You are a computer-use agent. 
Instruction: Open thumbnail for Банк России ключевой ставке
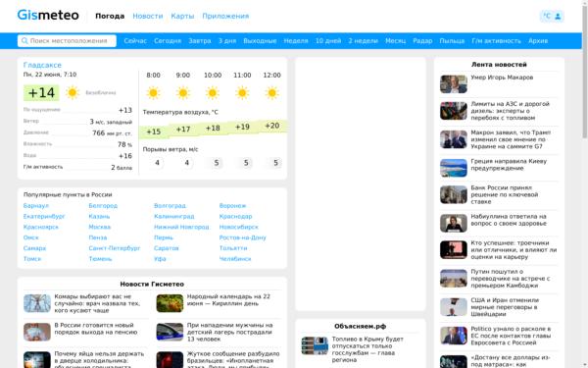tap(454, 194)
